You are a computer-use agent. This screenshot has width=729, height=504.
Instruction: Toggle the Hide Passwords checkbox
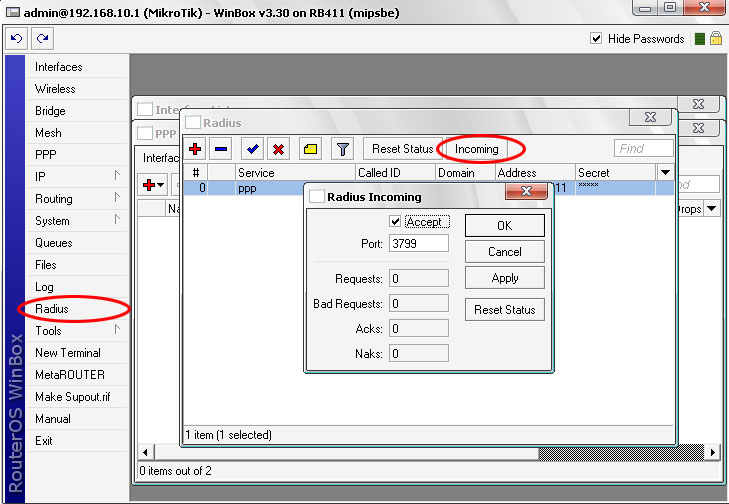click(x=596, y=38)
